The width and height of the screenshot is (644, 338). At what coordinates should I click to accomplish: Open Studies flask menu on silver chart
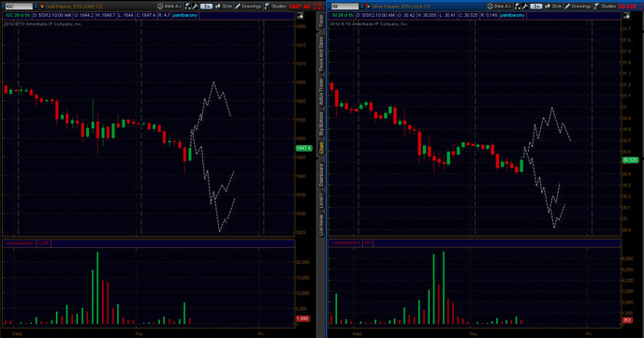click(x=605, y=7)
